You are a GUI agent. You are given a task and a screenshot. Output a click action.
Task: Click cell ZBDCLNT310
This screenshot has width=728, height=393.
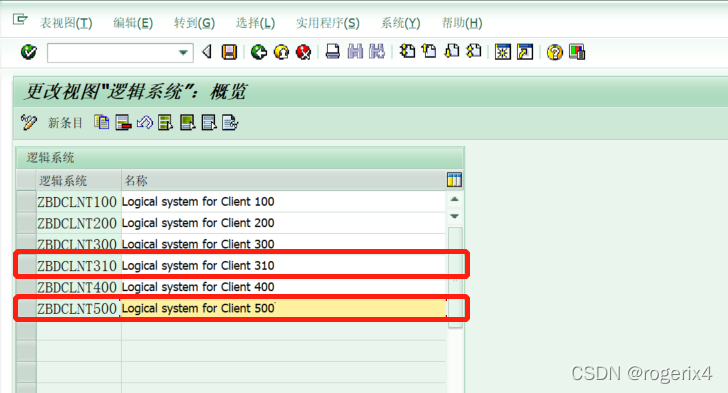point(78,266)
